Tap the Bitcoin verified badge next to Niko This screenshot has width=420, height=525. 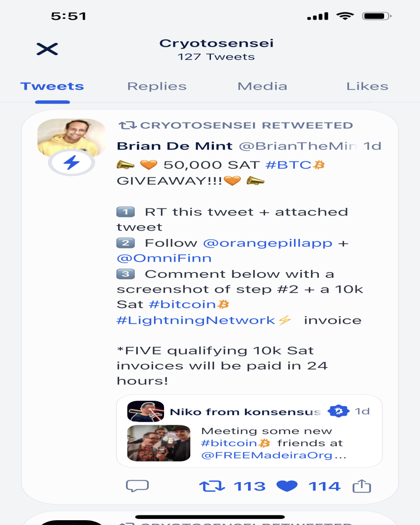(x=338, y=411)
